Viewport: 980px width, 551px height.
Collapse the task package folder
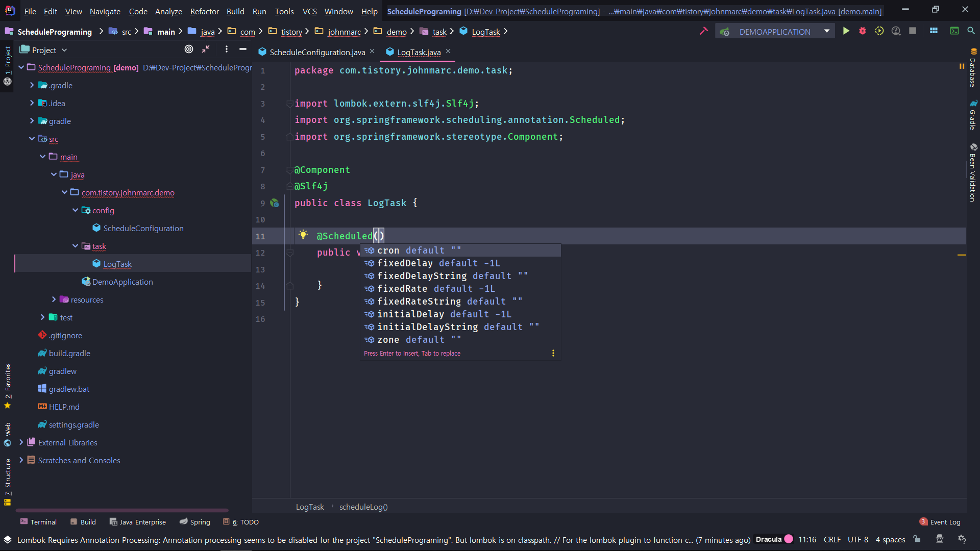pyautogui.click(x=76, y=246)
